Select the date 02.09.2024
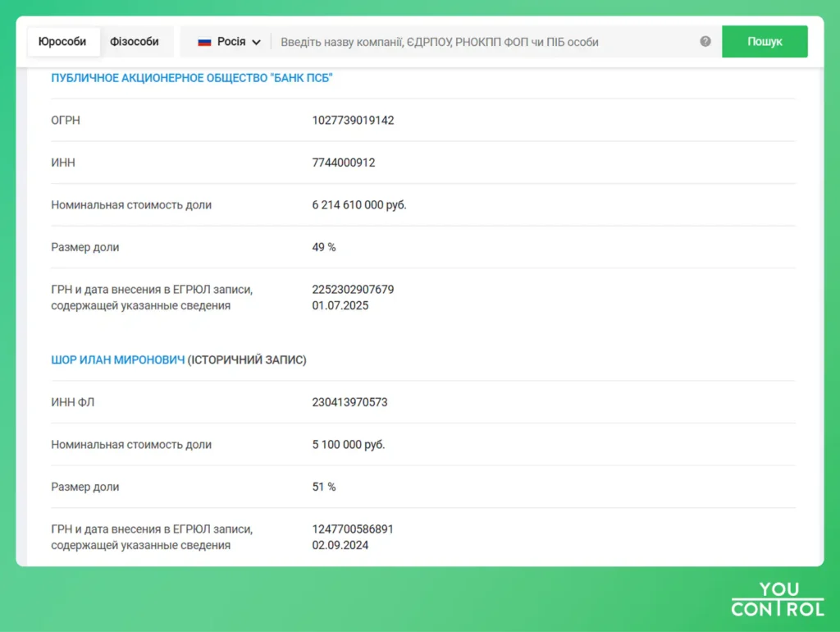Screen dimensions: 840x632 pyautogui.click(x=340, y=545)
